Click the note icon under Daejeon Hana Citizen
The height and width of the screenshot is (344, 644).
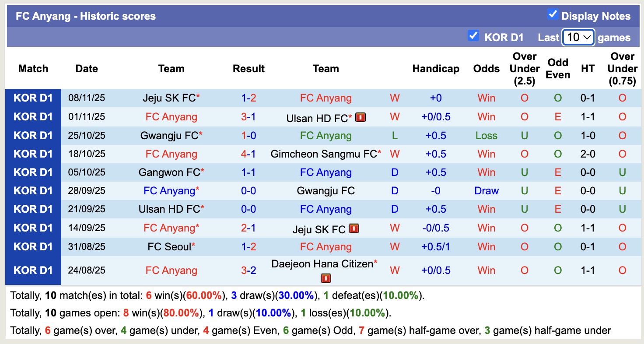pyautogui.click(x=325, y=278)
